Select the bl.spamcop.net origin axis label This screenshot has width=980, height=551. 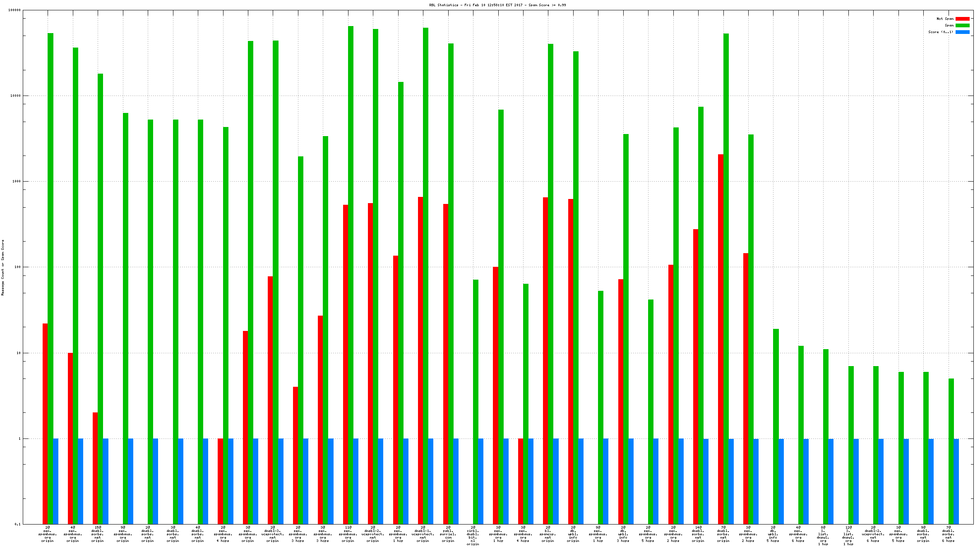tap(548, 534)
